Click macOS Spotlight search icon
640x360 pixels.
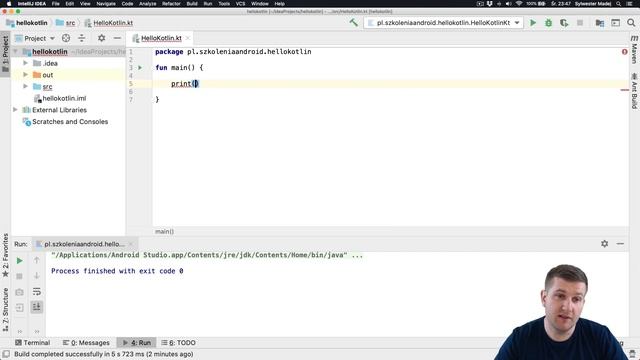pos(619,4)
